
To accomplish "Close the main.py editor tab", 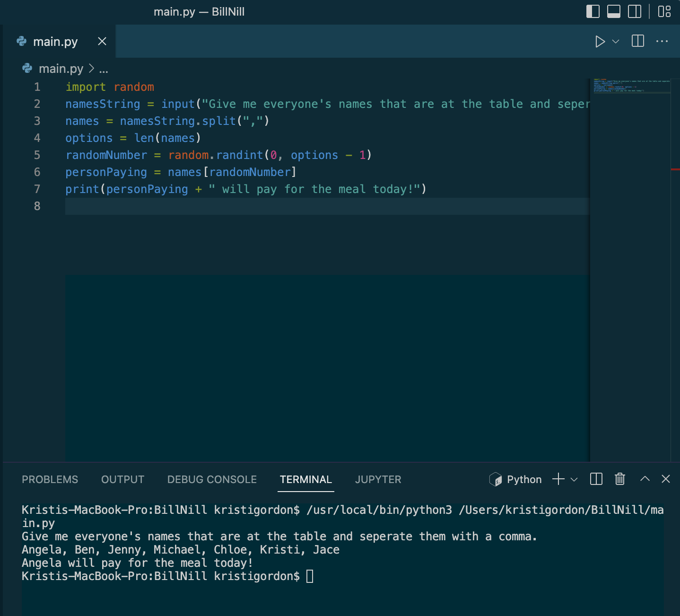I will (x=102, y=42).
